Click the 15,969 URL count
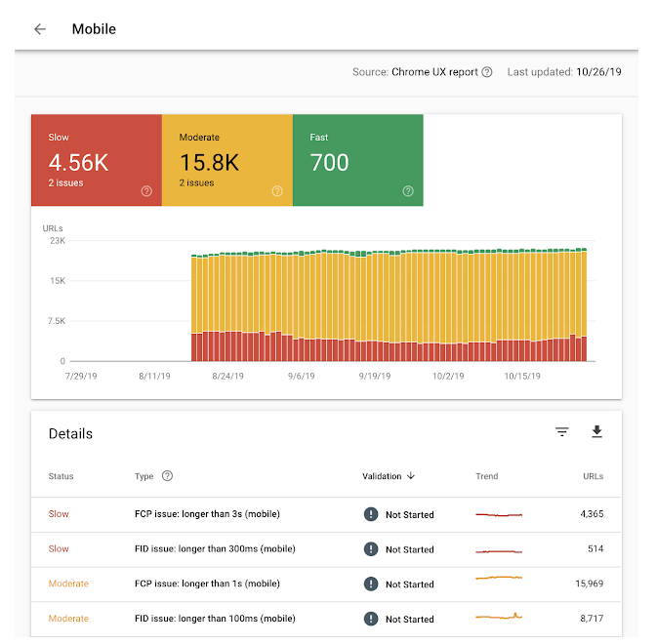Image resolution: width=656 pixels, height=644 pixels. [x=589, y=584]
